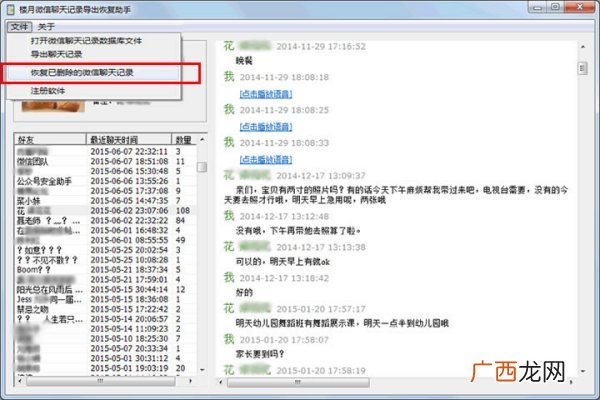
Task: Click the row dated 2015-05-25 20:02:54
Action: tap(106, 250)
